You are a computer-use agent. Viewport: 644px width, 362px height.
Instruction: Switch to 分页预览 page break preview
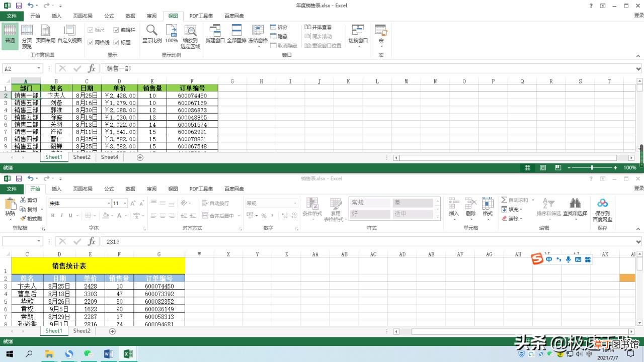pos(27,37)
